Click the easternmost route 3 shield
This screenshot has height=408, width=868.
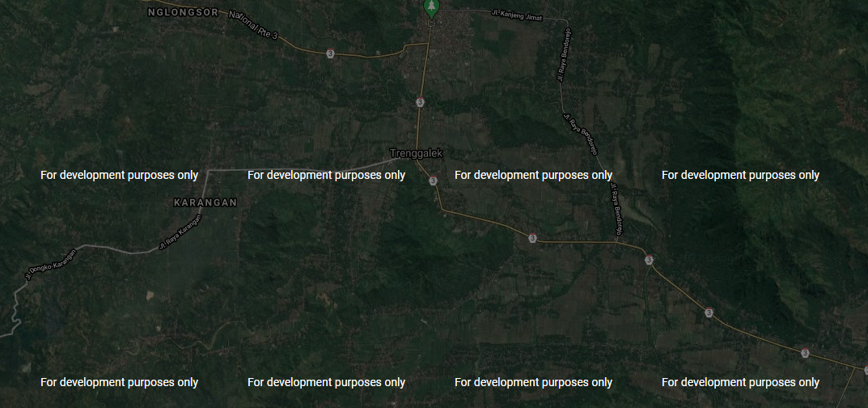(x=805, y=353)
